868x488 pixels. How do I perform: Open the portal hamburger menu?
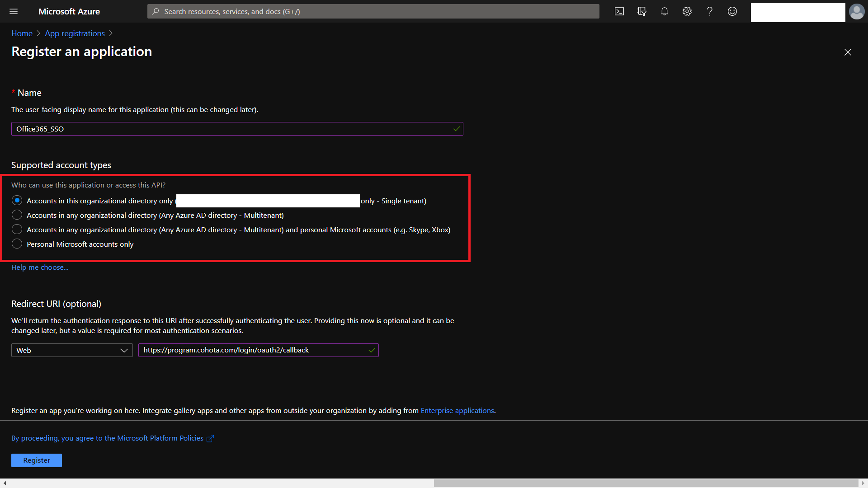coord(14,11)
